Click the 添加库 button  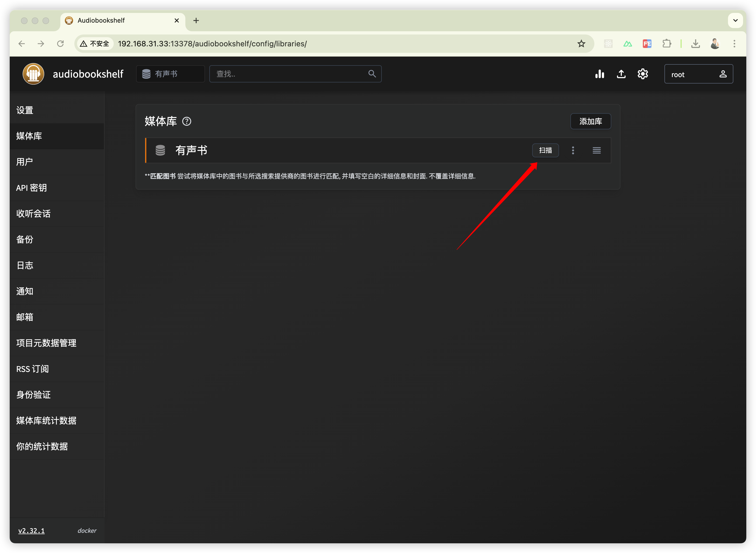click(590, 122)
